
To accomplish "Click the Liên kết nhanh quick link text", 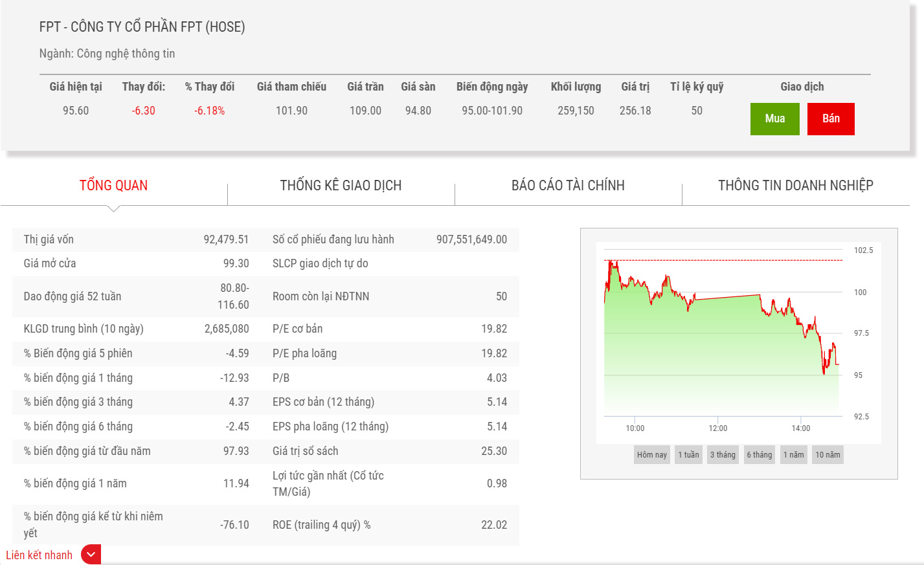I will [39, 555].
